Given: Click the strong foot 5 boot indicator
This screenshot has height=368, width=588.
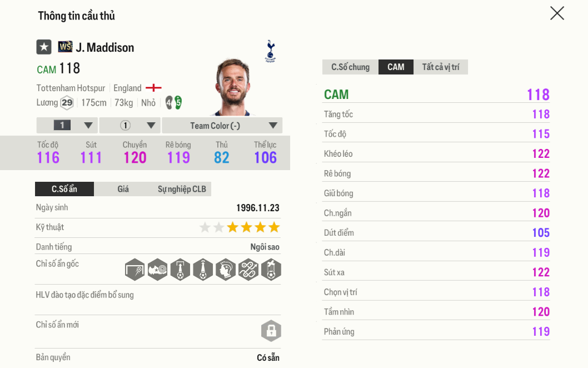Looking at the screenshot, I should pos(178,102).
